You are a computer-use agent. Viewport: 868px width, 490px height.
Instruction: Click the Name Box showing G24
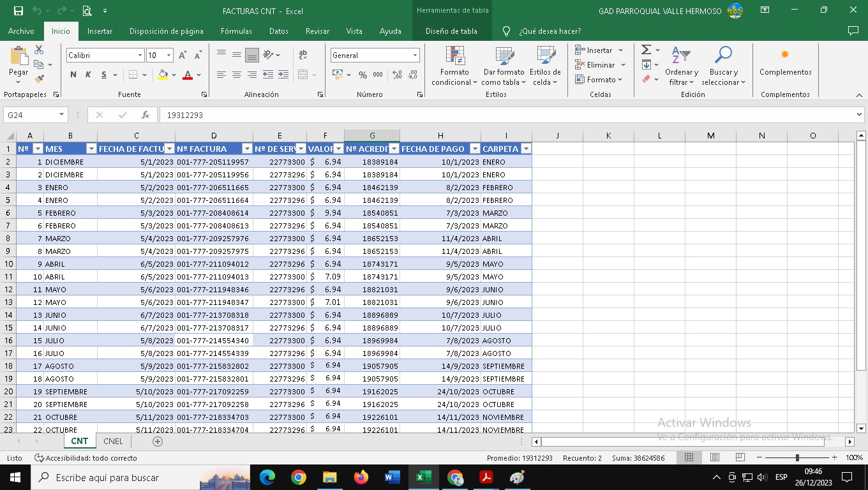[x=31, y=115]
